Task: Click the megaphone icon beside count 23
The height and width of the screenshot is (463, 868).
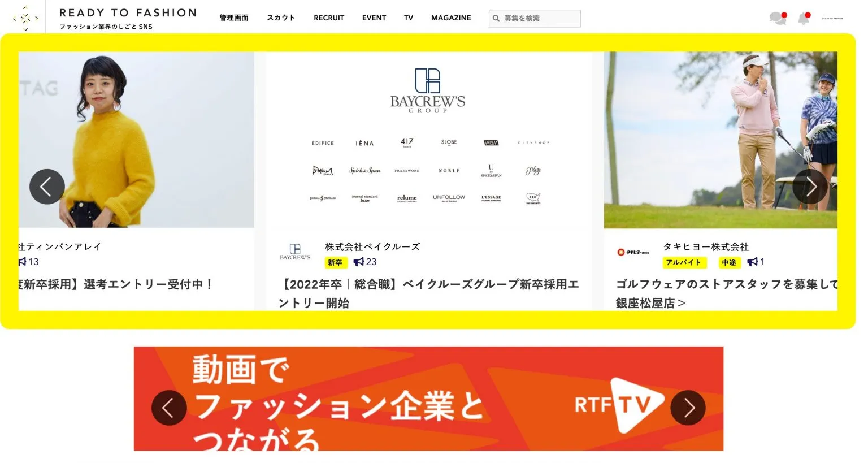Action: 358,262
